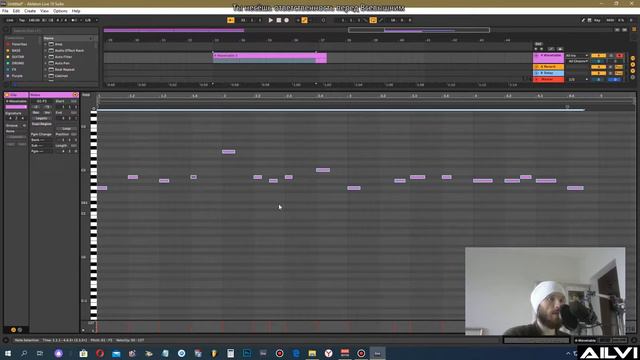Viewport: 640px width, 360px height.
Task: Toggle the clip Loop button
Action: coord(67,129)
